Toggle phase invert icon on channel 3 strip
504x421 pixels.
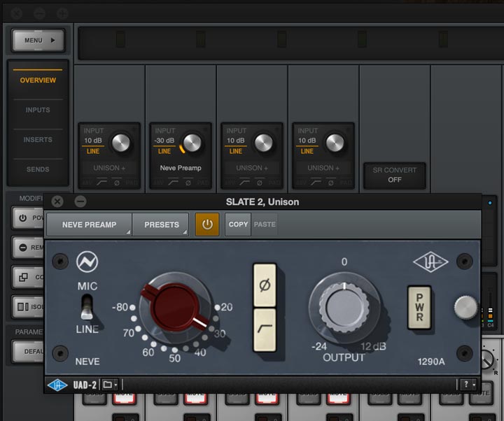[x=260, y=183]
